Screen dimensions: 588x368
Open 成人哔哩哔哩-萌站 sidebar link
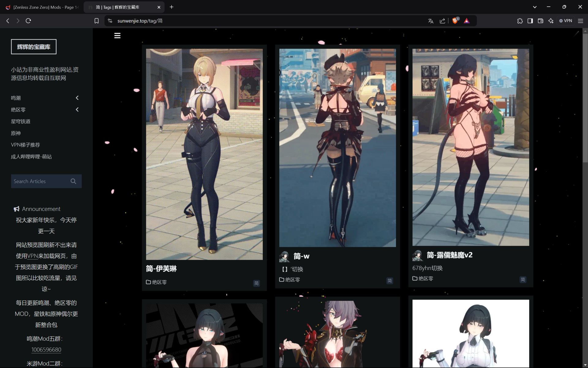[31, 157]
